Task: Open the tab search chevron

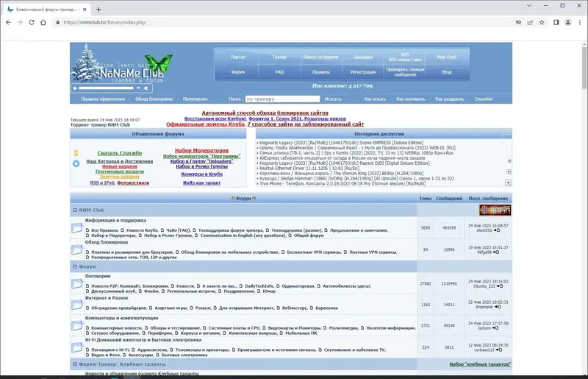Action: pyautogui.click(x=528, y=6)
